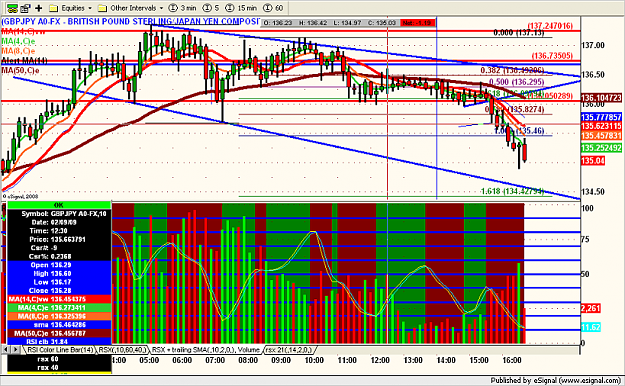Click the 2,261 volume value marker
The image size is (625, 386).
click(x=591, y=308)
